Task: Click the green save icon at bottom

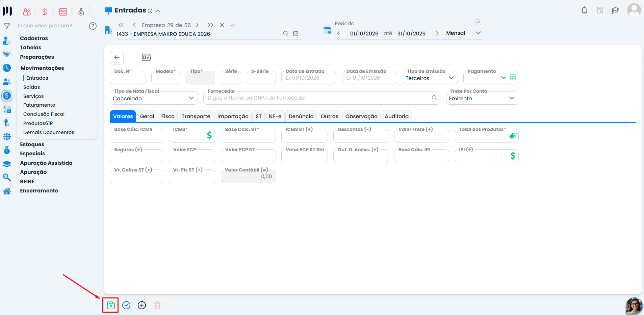Action: (x=111, y=305)
